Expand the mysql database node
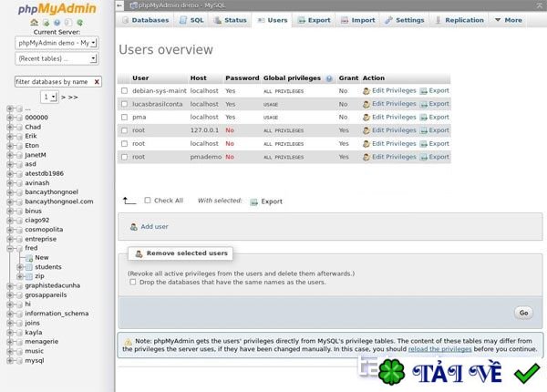Viewport: 547px width, 392px height. (x=10, y=361)
